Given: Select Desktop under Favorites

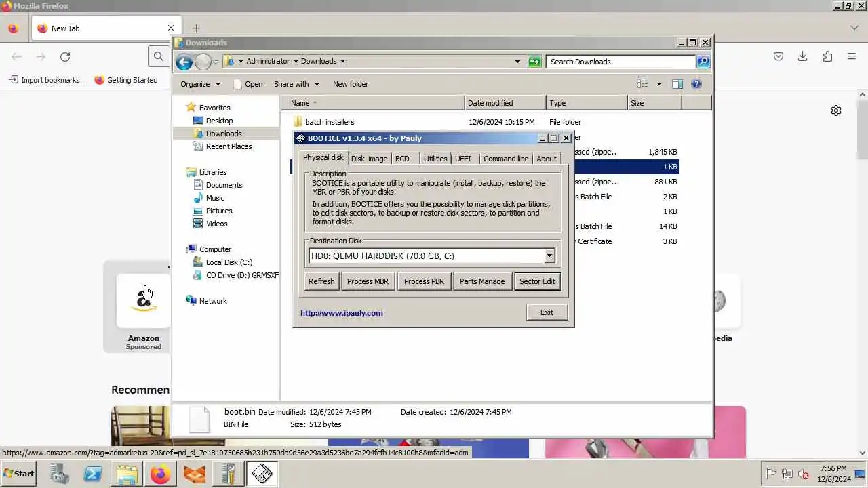Looking at the screenshot, I should coord(219,121).
